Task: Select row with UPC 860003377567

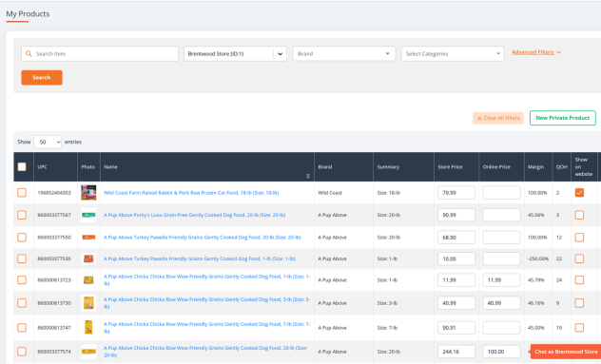Action: [x=22, y=215]
